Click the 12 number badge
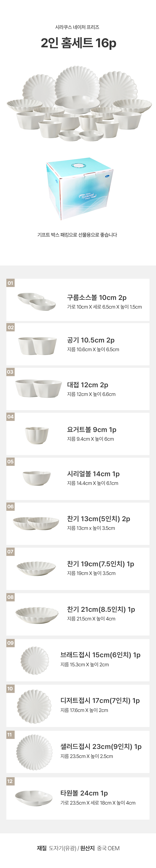The width and height of the screenshot is (156, 868). pos(10,781)
